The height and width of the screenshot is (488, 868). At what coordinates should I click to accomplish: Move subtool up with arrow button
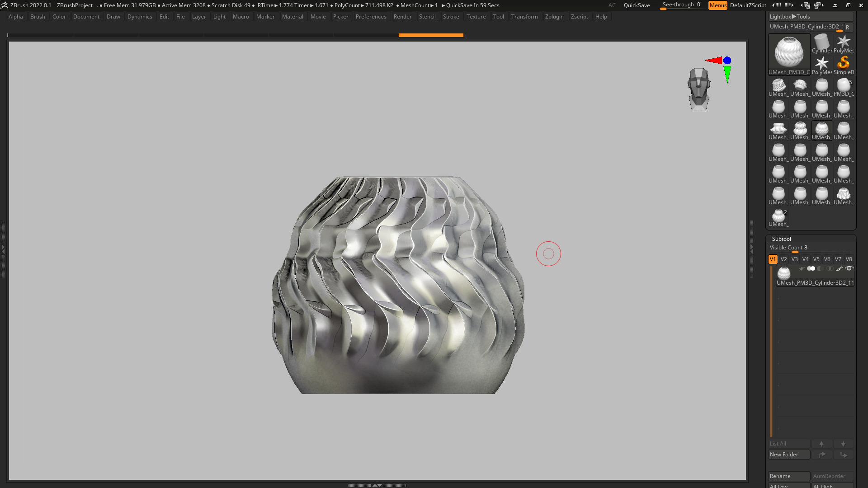[821, 444]
